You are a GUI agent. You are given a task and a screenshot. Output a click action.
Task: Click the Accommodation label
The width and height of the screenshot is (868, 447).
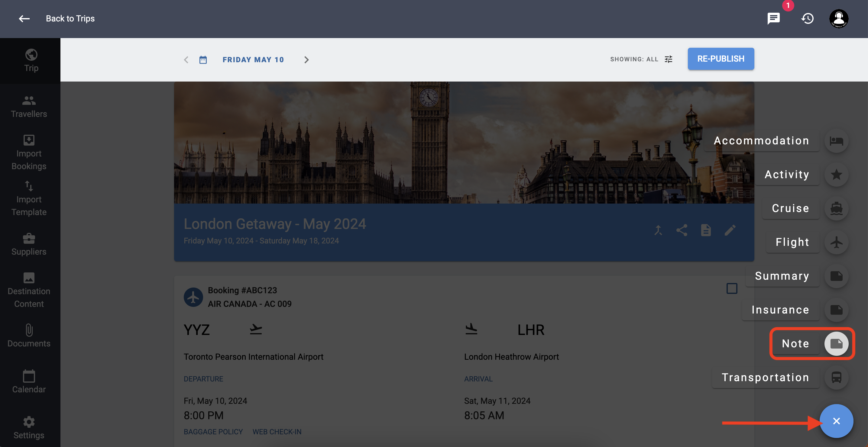pos(762,140)
